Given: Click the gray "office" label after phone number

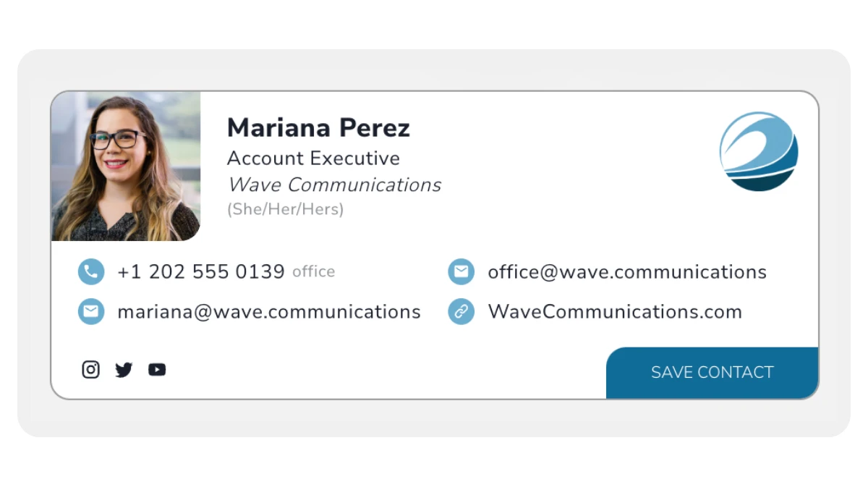Looking at the screenshot, I should coord(313,272).
